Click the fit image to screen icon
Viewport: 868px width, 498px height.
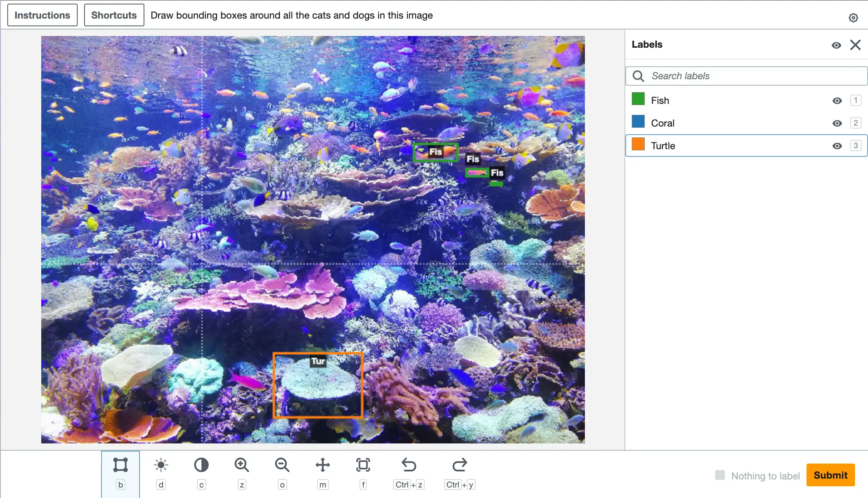(x=363, y=465)
